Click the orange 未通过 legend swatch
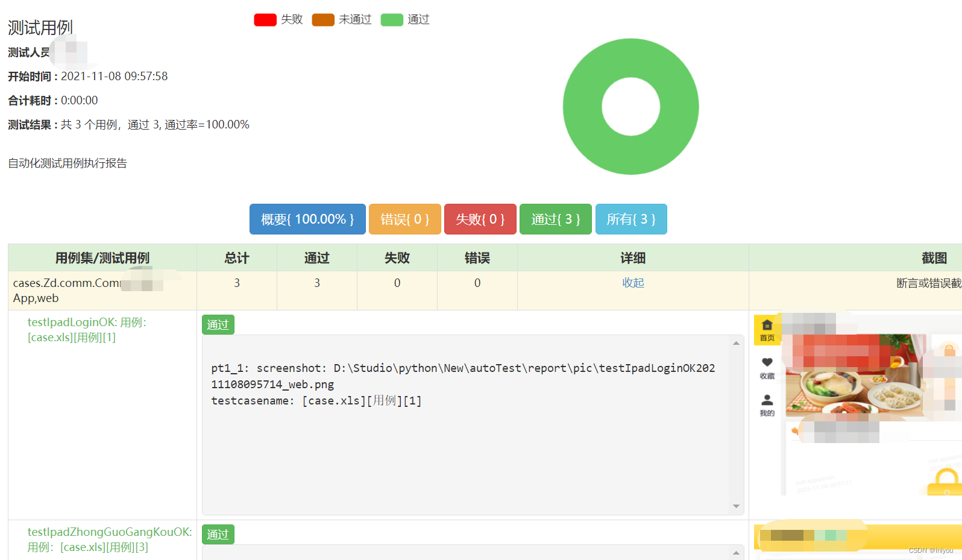 point(323,20)
